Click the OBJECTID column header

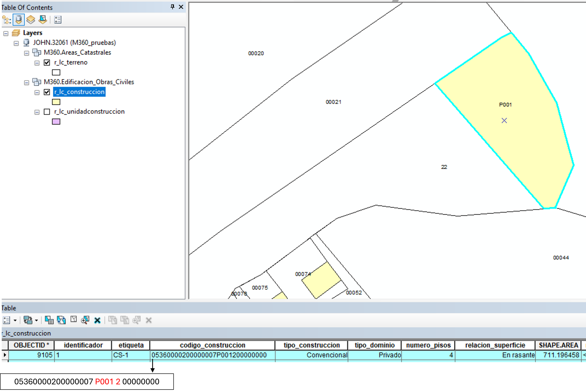click(x=31, y=345)
